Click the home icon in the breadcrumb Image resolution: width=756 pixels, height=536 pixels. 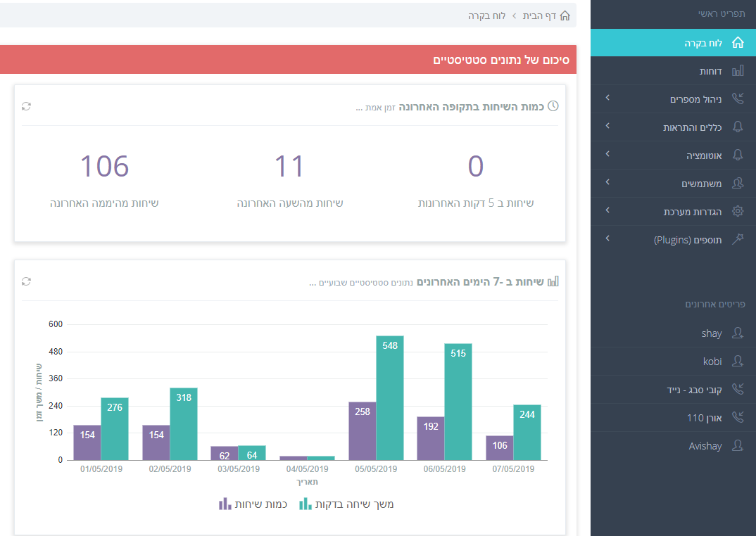coord(565,16)
